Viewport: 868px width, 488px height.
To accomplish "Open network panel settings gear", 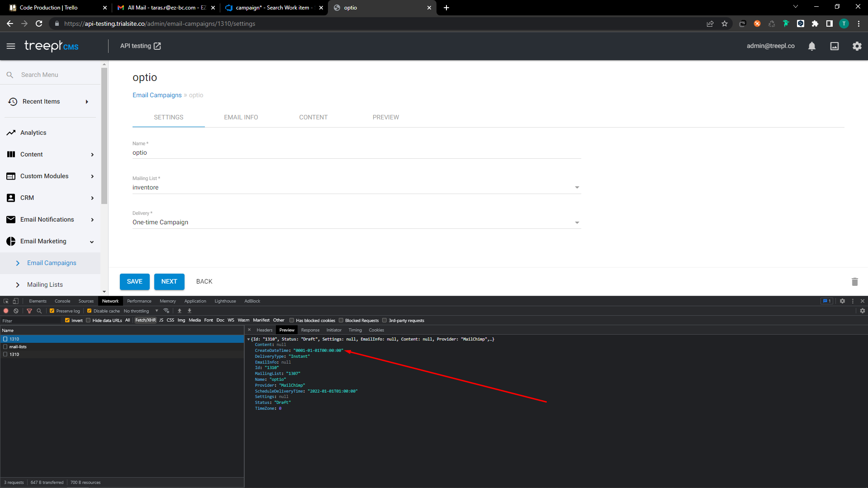I will (x=863, y=311).
